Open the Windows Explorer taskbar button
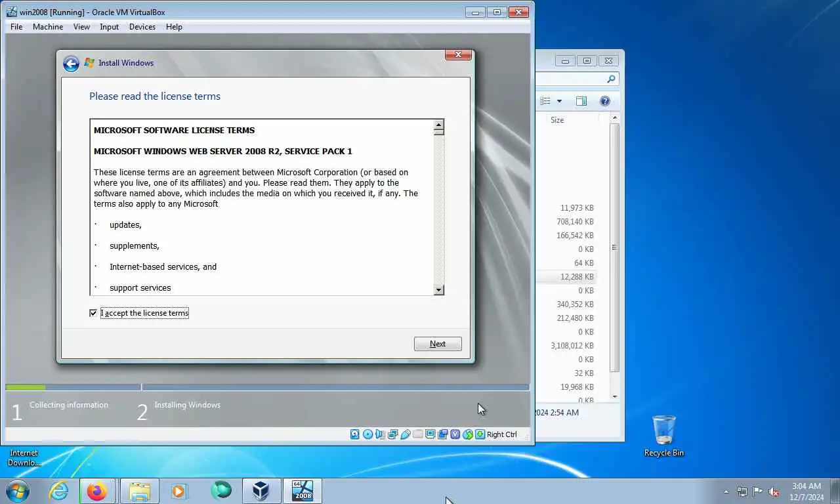Image resolution: width=840 pixels, height=504 pixels. pyautogui.click(x=140, y=491)
